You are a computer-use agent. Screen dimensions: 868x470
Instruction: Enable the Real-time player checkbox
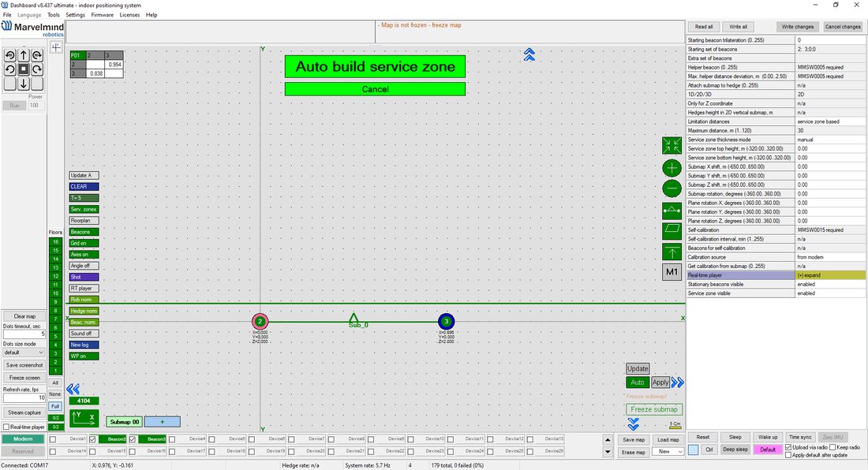coord(6,427)
